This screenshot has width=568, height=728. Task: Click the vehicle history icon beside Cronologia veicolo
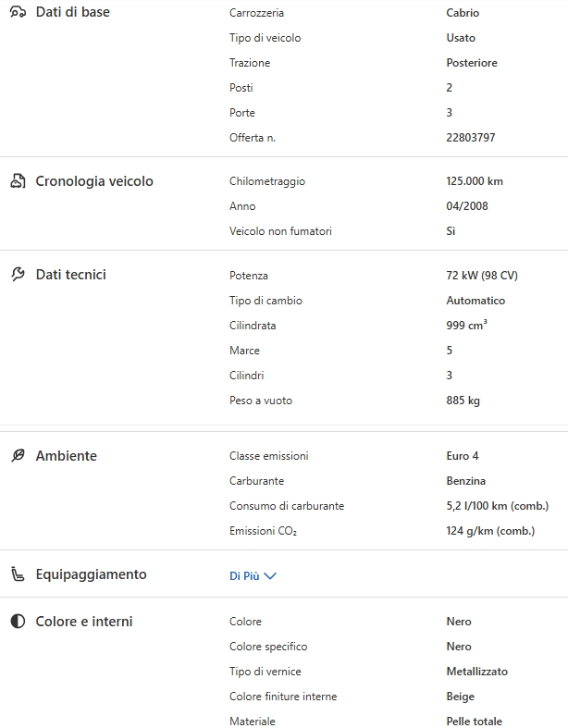click(18, 181)
